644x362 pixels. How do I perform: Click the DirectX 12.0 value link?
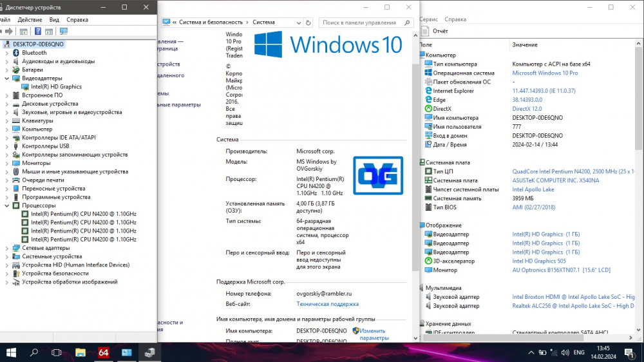(527, 109)
